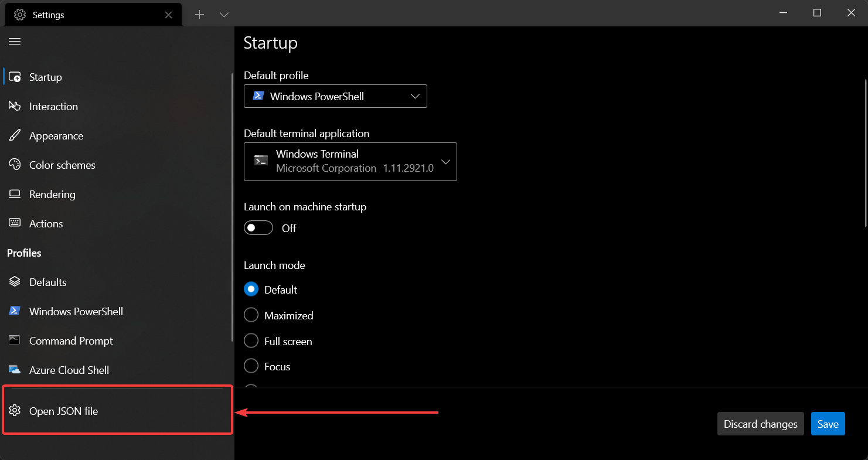868x460 pixels.
Task: Select the Maximized launch mode
Action: pos(251,315)
